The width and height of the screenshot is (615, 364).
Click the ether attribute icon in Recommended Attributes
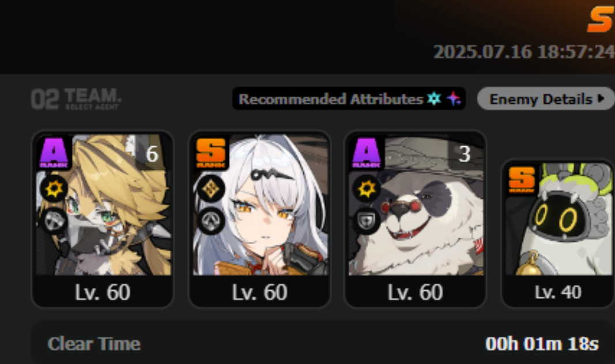pyautogui.click(x=454, y=98)
